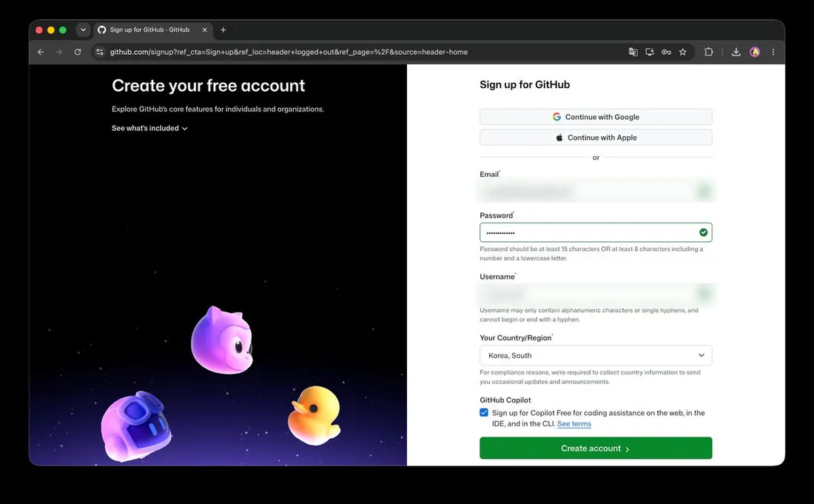
Task: Open the saved passwords key icon
Action: point(666,52)
